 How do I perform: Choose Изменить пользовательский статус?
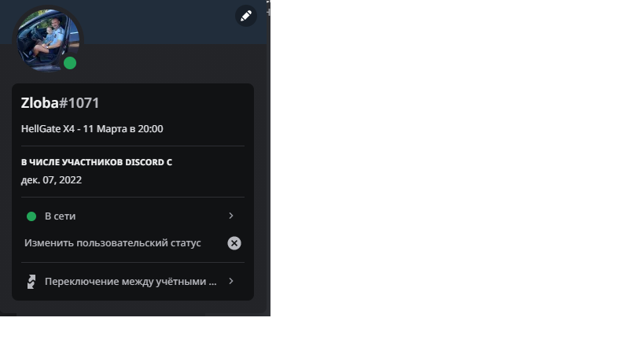click(x=112, y=243)
